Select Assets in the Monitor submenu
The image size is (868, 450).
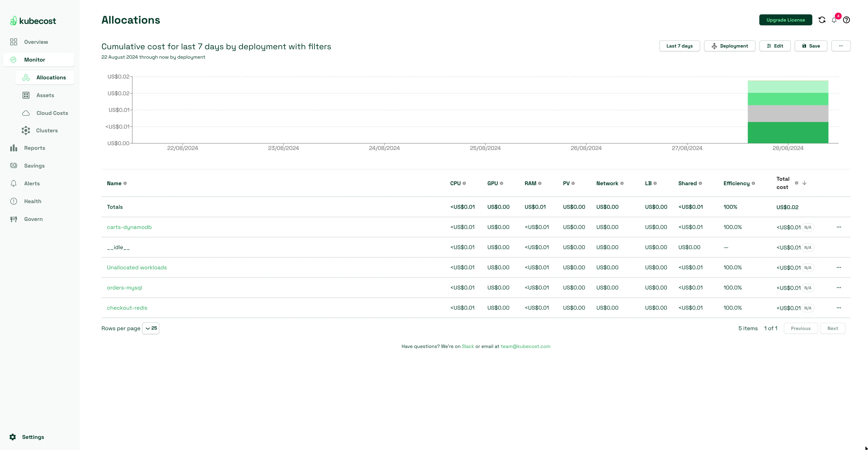(45, 95)
